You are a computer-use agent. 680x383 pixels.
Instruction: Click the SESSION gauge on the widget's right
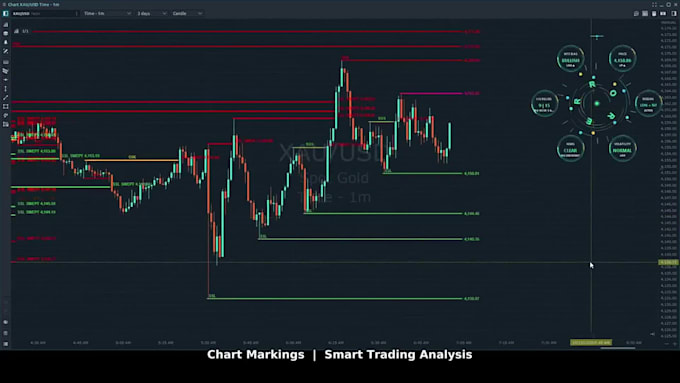[648, 104]
